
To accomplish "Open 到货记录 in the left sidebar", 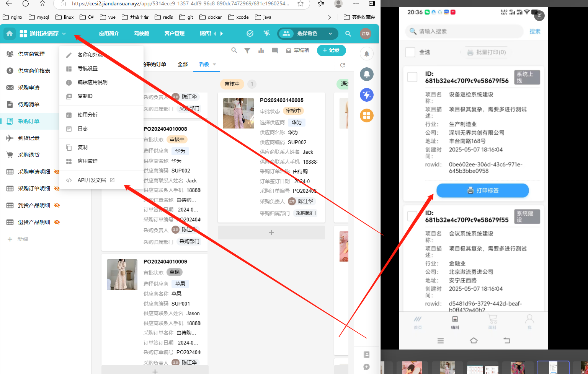I will pos(29,138).
